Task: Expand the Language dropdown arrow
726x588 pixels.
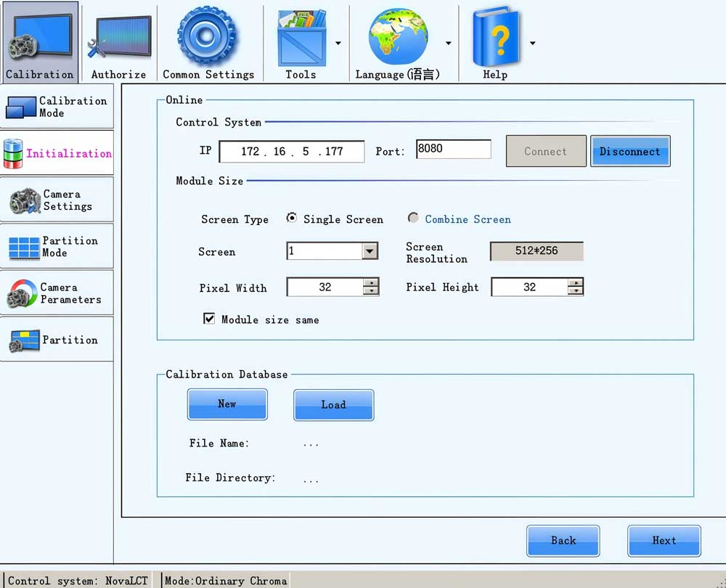Action: click(448, 43)
